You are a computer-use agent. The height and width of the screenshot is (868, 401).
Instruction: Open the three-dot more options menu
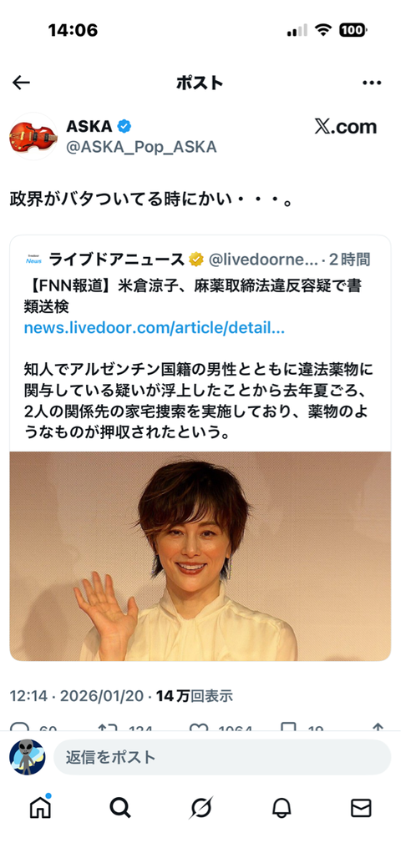tap(372, 83)
